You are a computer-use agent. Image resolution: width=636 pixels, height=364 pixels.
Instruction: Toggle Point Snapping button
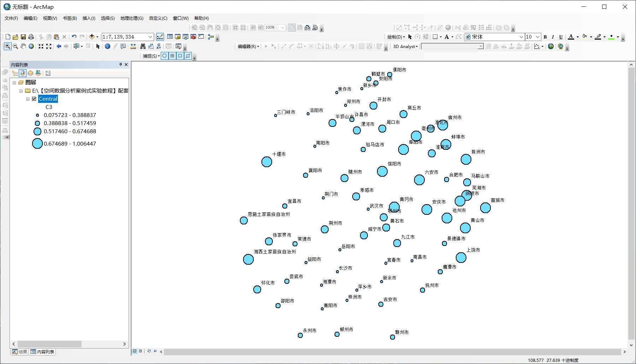[165, 56]
